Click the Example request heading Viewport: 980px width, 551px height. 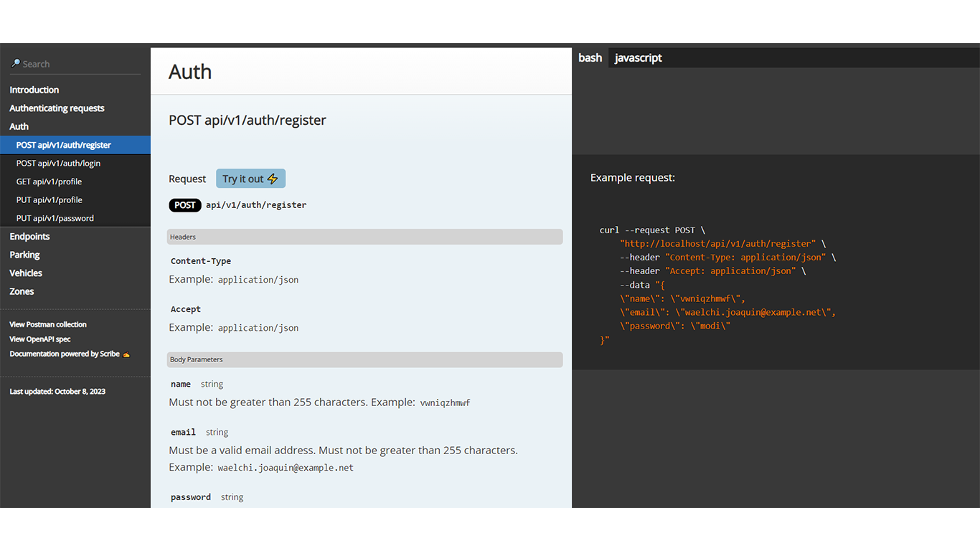[633, 177]
